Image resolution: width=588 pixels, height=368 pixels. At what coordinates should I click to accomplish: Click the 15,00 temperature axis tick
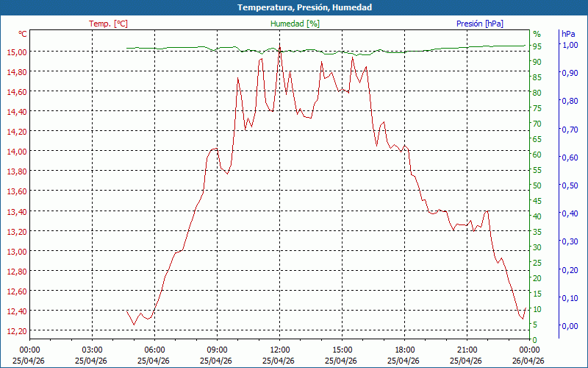pos(17,52)
